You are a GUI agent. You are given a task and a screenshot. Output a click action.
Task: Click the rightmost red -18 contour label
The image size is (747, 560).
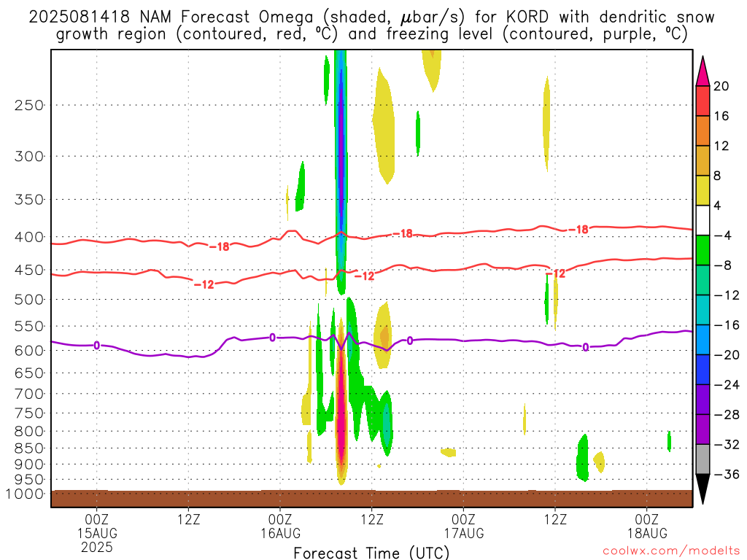578,230
